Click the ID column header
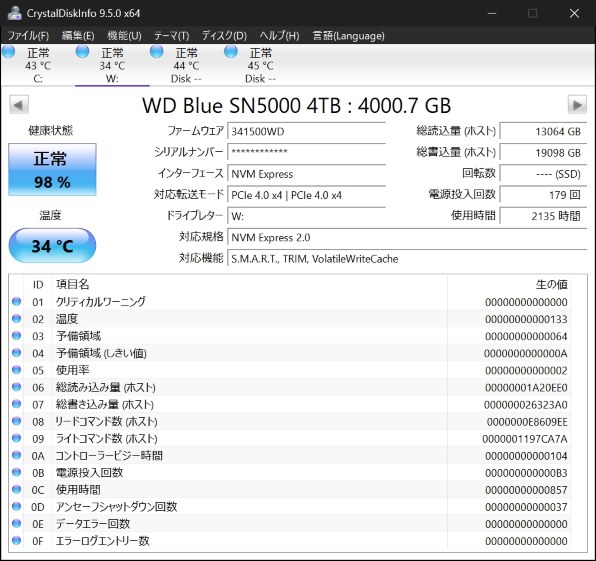The height and width of the screenshot is (561, 596). (x=38, y=284)
